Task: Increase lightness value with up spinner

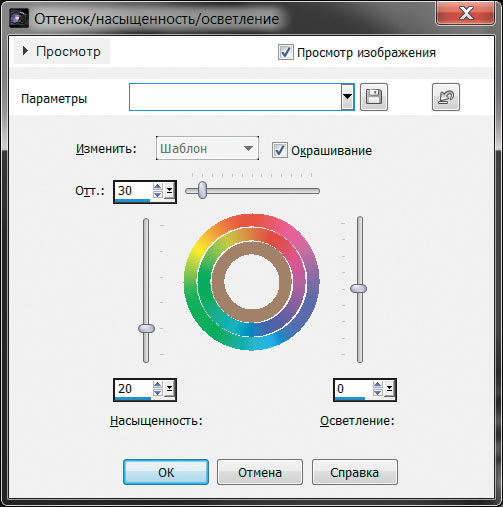Action: (x=378, y=385)
